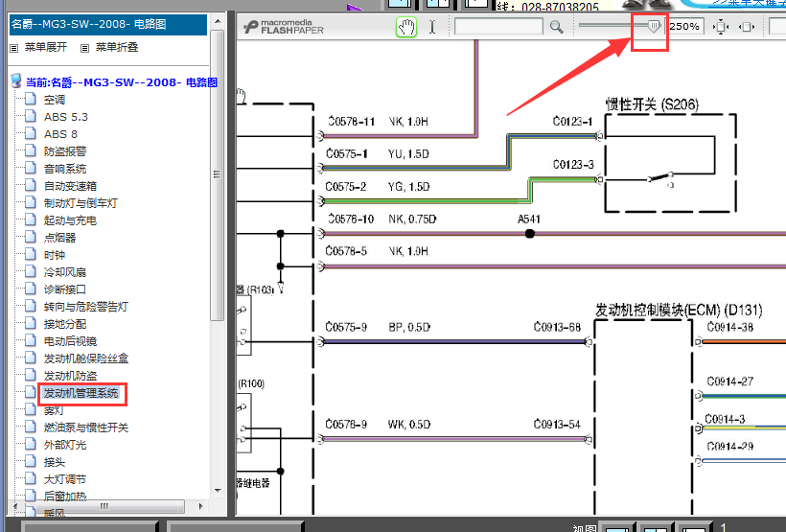The width and height of the screenshot is (786, 532).
Task: Open the ABS 8 tree item
Action: [x=60, y=134]
